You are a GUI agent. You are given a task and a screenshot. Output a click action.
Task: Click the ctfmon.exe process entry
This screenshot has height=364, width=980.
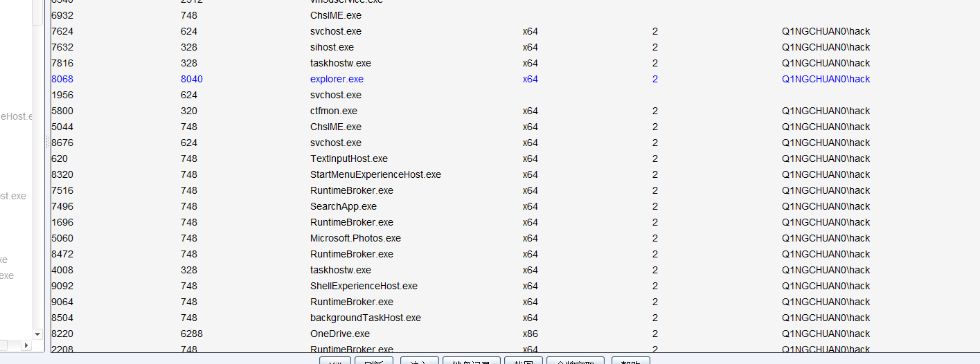[x=334, y=111]
